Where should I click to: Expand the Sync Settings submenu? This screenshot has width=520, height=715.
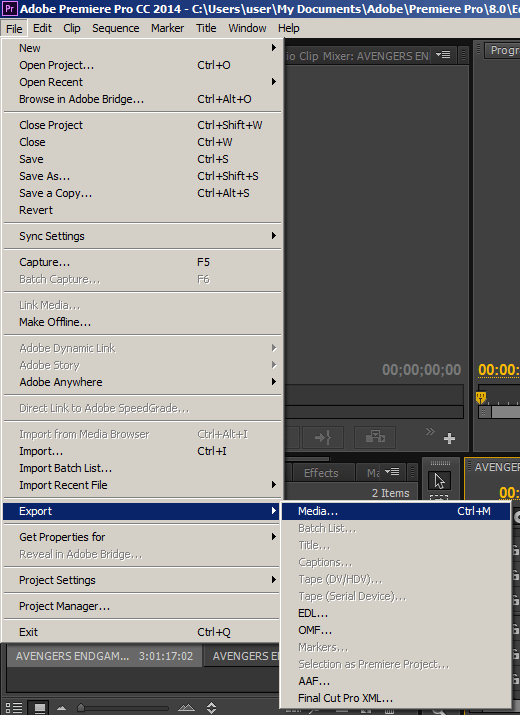pyautogui.click(x=142, y=236)
